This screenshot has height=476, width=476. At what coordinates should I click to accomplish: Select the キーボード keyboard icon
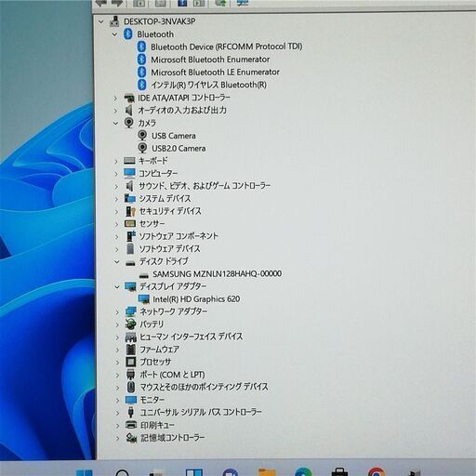[129, 161]
